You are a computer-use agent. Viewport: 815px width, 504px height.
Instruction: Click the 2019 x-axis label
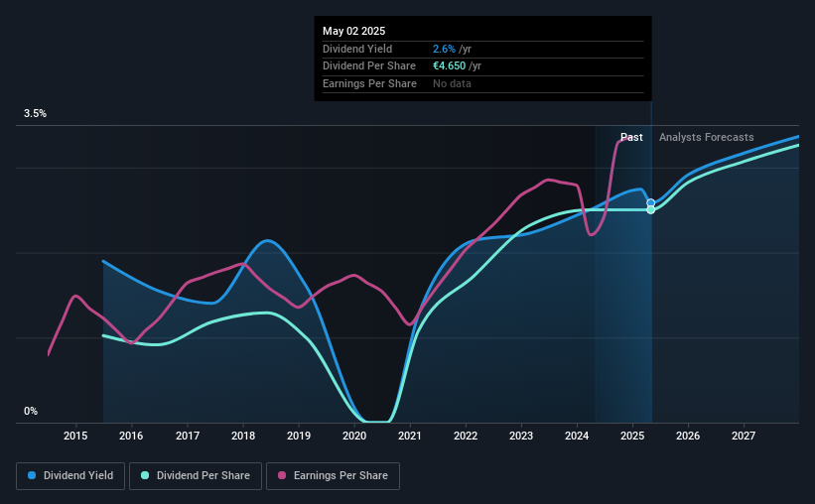point(299,436)
